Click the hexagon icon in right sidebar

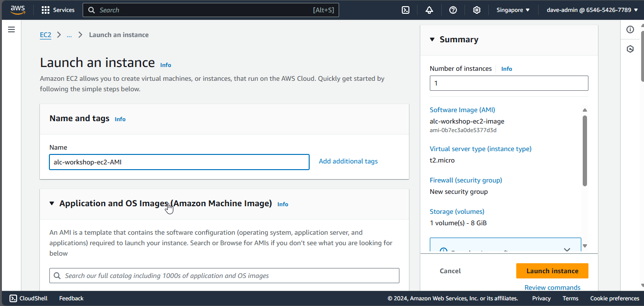coord(630,49)
